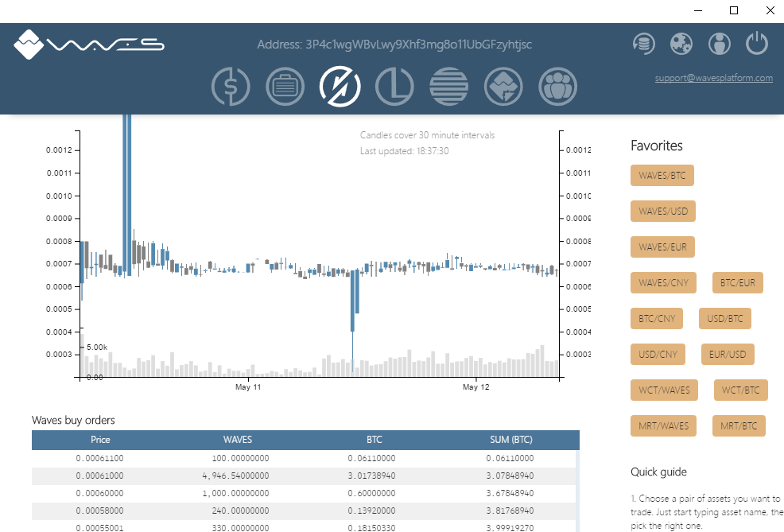
Task: Click the coin-stack backup icon
Action: pyautogui.click(x=643, y=44)
